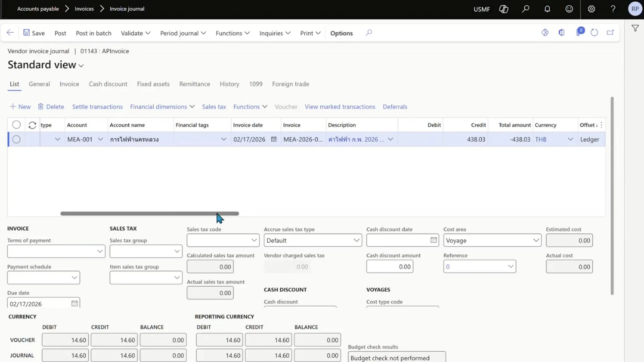This screenshot has width=644, height=362.
Task: Search the action pane with the magnifier icon
Action: click(369, 33)
